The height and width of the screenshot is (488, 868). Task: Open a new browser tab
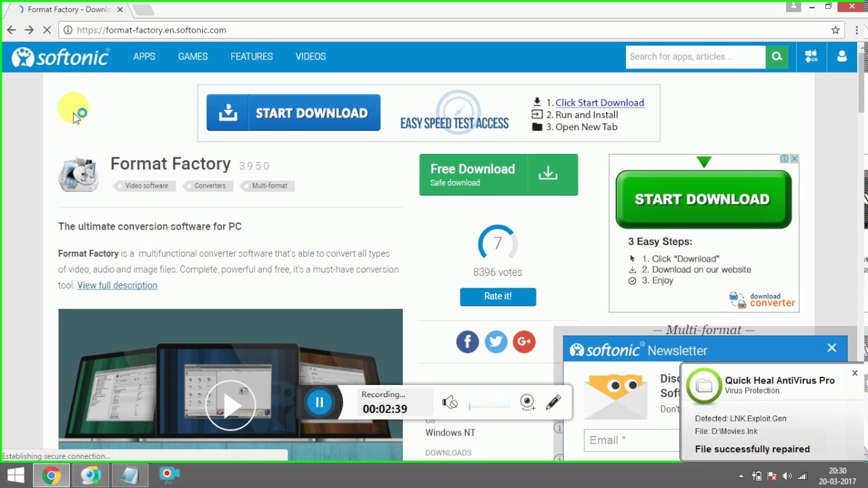[x=142, y=9]
